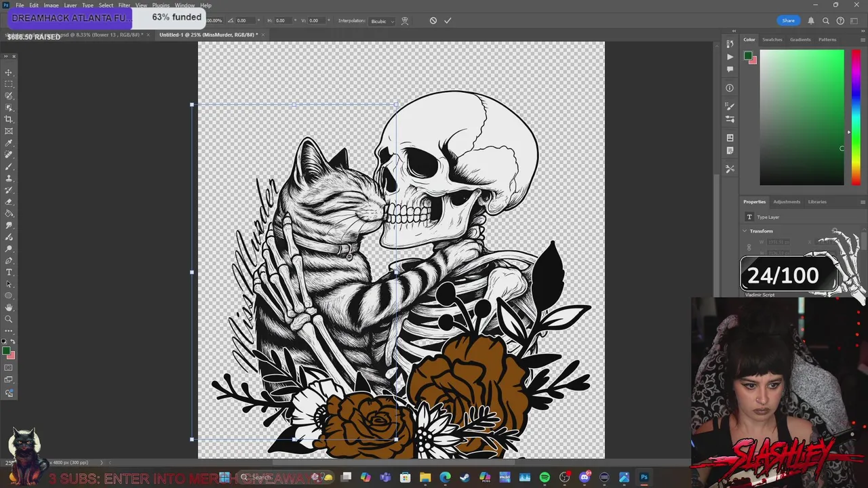Switch to the Gradients tab
This screenshot has width=868, height=488.
[800, 39]
